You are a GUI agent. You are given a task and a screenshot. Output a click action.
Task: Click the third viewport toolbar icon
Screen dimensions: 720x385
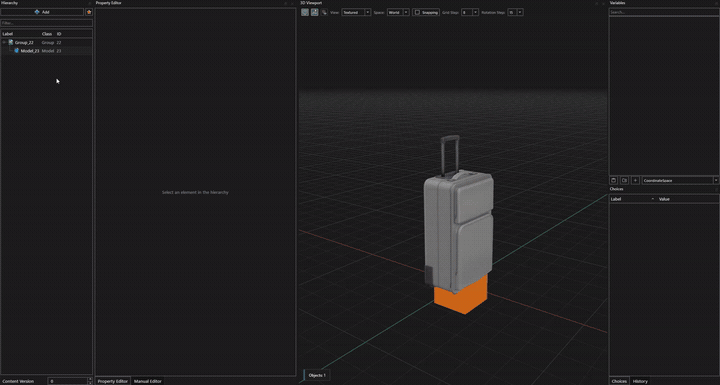click(324, 12)
